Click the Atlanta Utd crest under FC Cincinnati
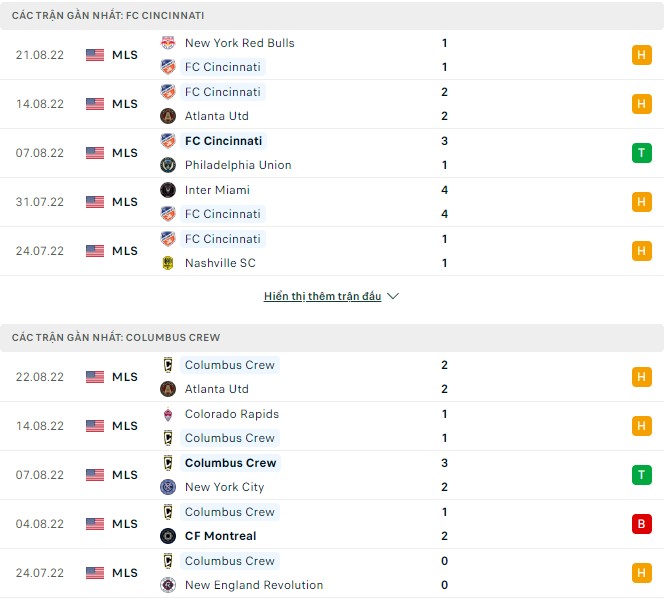The image size is (670, 601). click(168, 116)
